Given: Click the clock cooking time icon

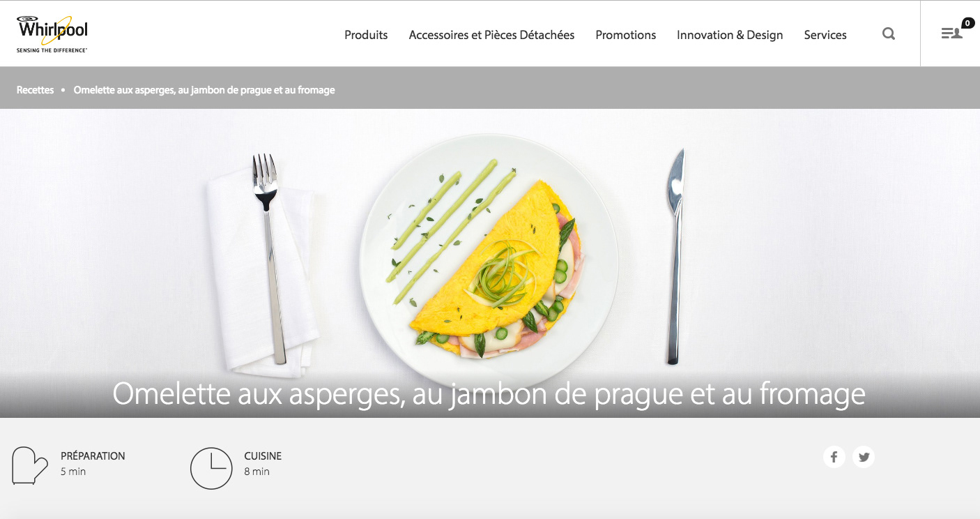Looking at the screenshot, I should (x=211, y=468).
